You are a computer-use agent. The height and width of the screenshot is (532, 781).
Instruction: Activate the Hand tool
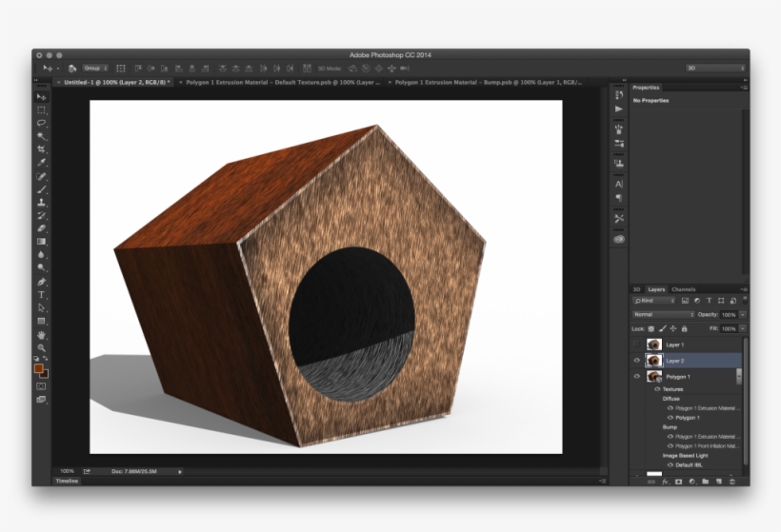point(41,335)
